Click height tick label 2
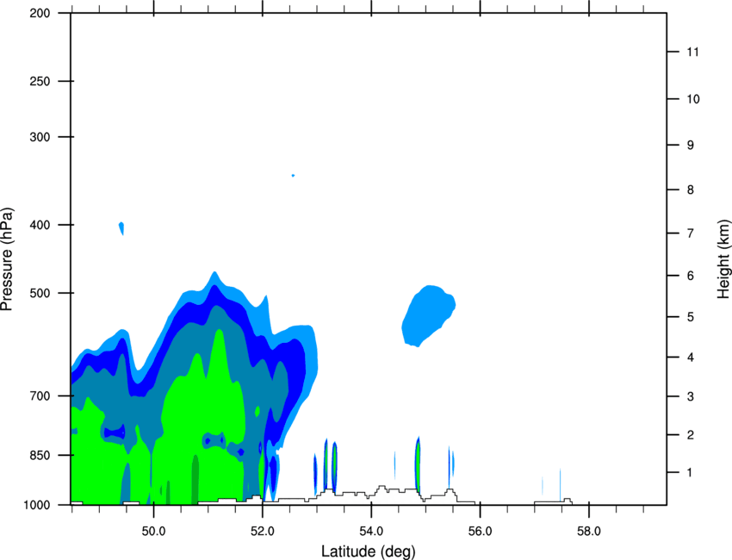 pyautogui.click(x=691, y=435)
